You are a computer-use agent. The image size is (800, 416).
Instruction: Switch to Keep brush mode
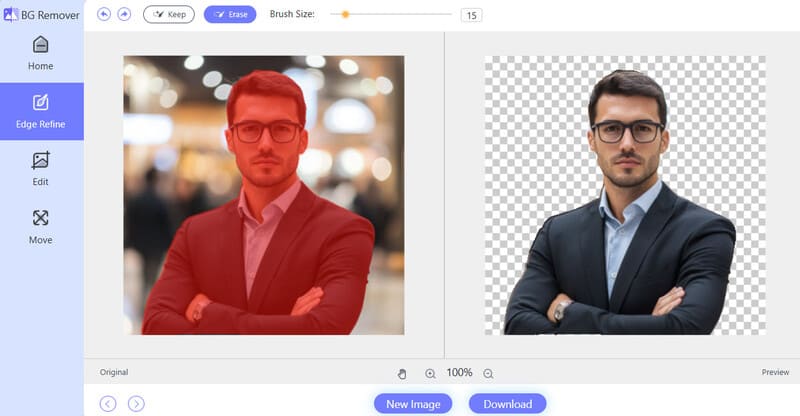(x=169, y=14)
